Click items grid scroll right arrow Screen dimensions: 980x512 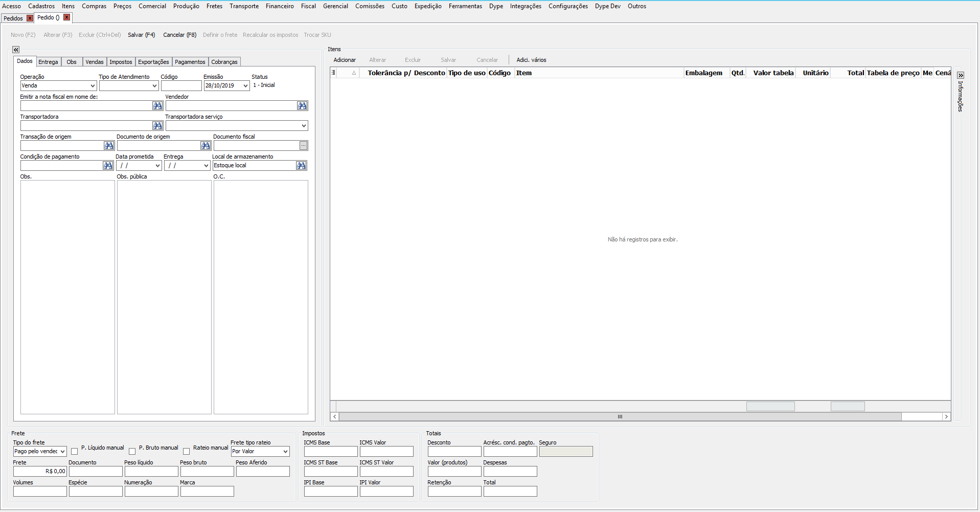[x=946, y=417]
